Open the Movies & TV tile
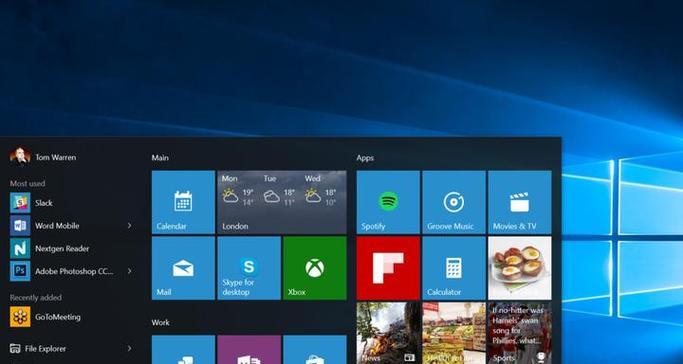Image resolution: width=683 pixels, height=364 pixels. (x=520, y=202)
